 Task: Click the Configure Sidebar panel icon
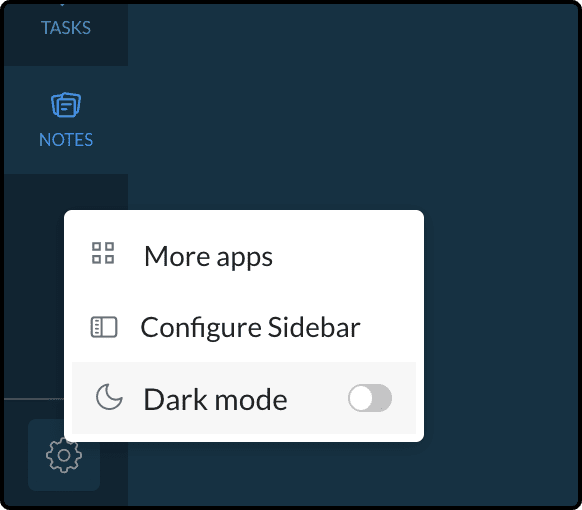tap(104, 327)
